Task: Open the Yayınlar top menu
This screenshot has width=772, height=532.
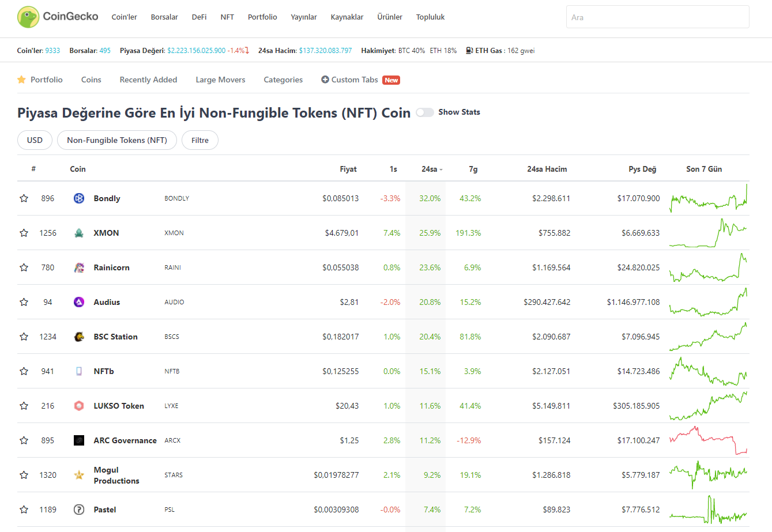Action: [304, 17]
